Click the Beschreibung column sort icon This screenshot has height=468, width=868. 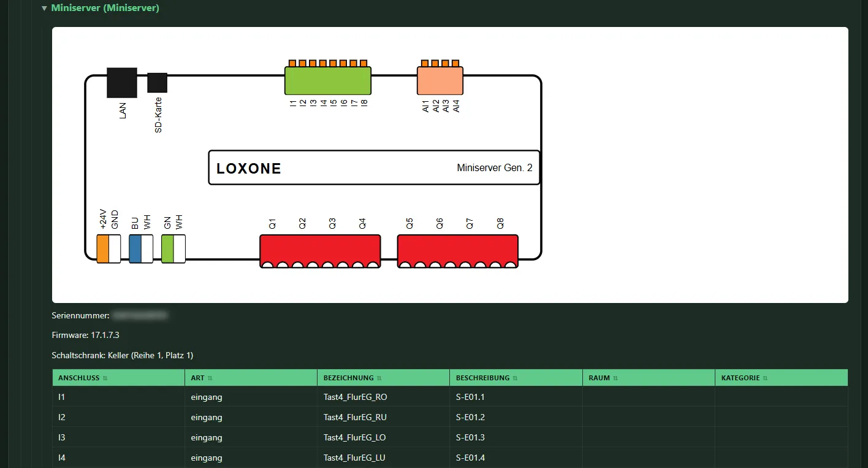[x=515, y=378]
